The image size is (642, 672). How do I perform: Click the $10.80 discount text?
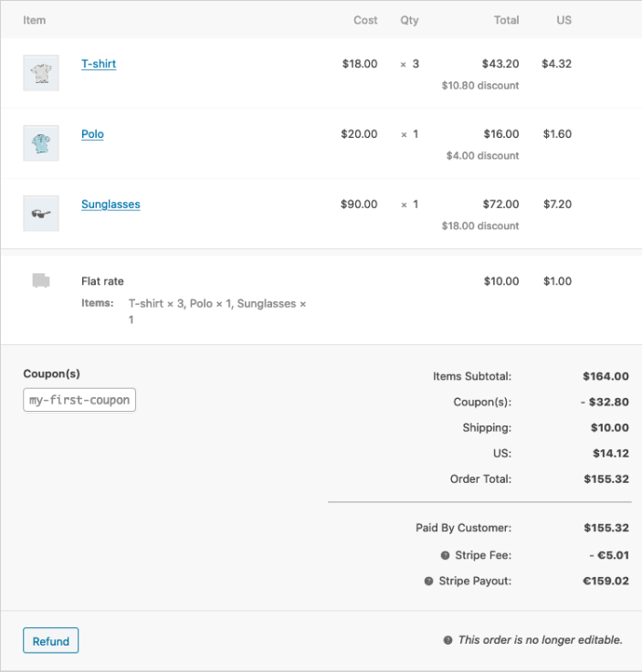[x=480, y=86]
